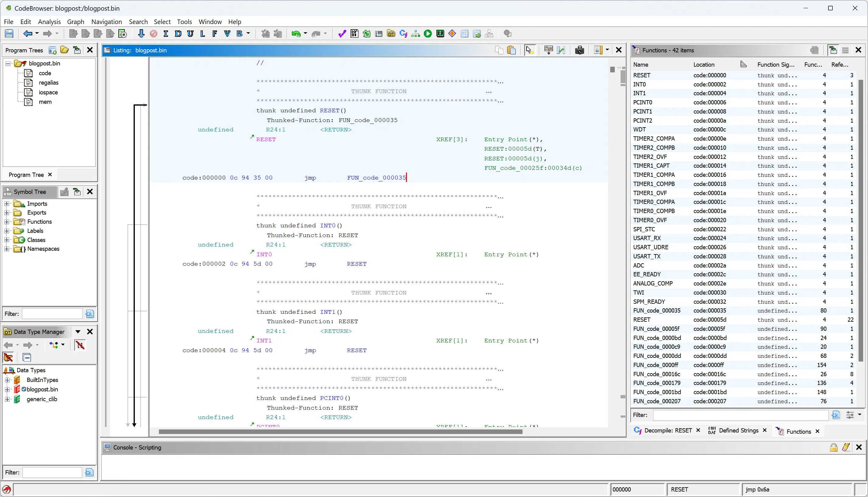Select the iospace fragment in Program Trees
Image resolution: width=868 pixels, height=497 pixels.
point(48,92)
